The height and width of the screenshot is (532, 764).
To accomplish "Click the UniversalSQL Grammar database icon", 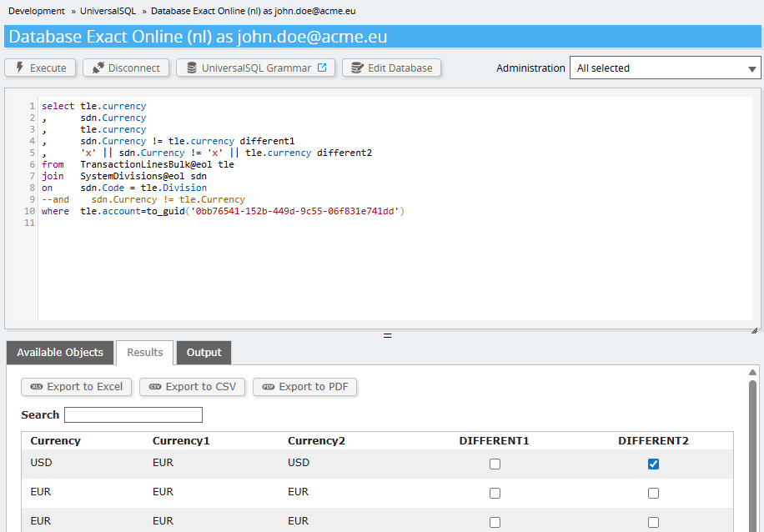I will pyautogui.click(x=191, y=68).
